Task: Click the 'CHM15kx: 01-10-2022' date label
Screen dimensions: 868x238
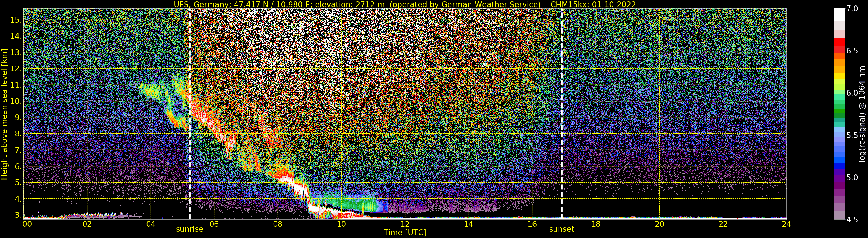Action: click(593, 4)
